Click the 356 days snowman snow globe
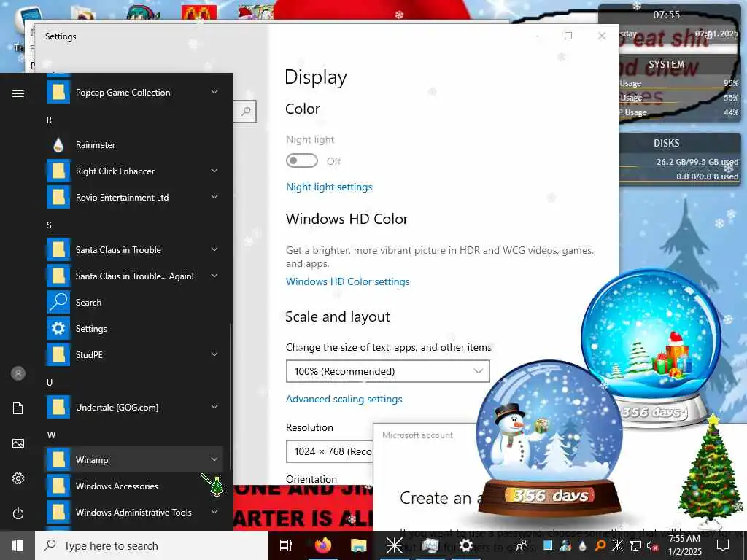The height and width of the screenshot is (560, 747). 549,443
